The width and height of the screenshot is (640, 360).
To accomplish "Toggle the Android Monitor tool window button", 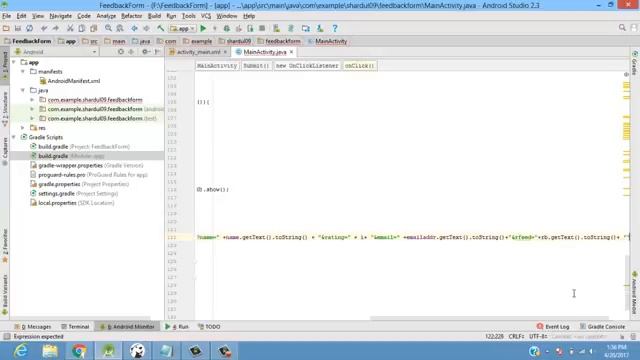I will tap(127, 327).
